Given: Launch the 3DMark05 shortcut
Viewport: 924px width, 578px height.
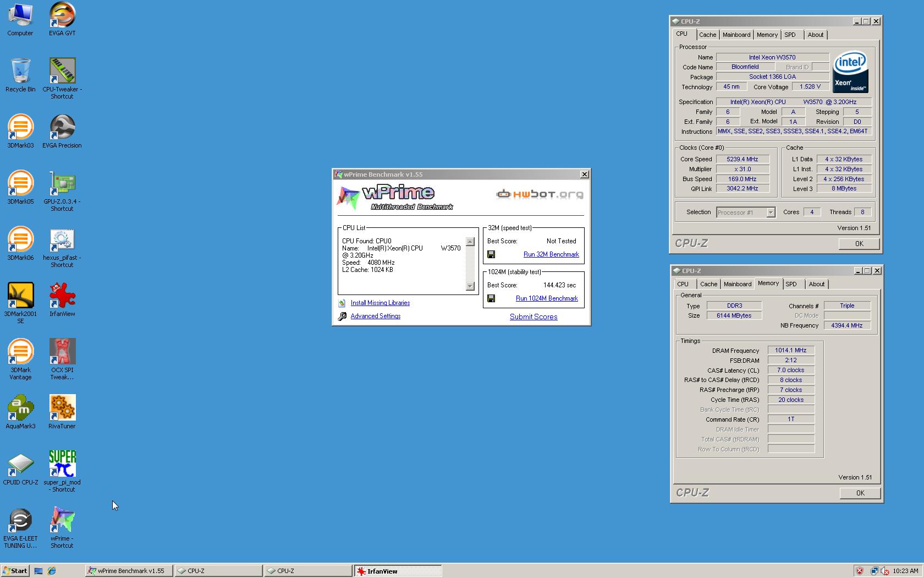Looking at the screenshot, I should [20, 188].
